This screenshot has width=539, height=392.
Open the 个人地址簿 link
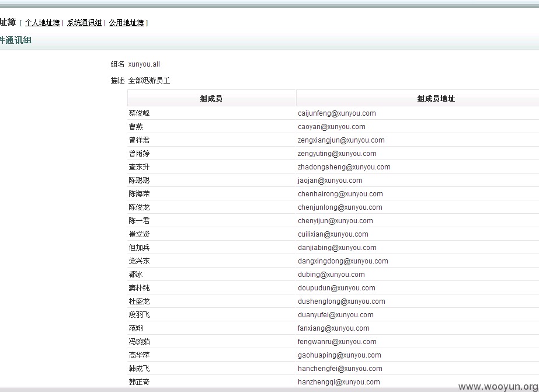[42, 23]
